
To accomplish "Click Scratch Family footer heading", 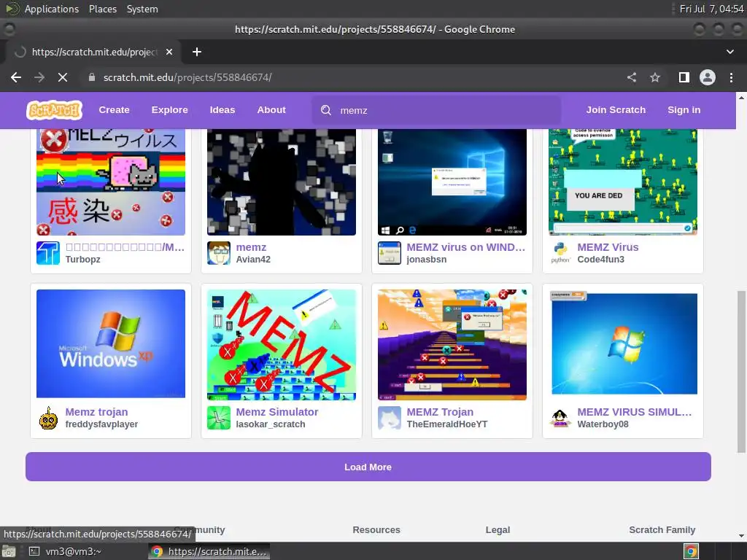I will pos(662,529).
